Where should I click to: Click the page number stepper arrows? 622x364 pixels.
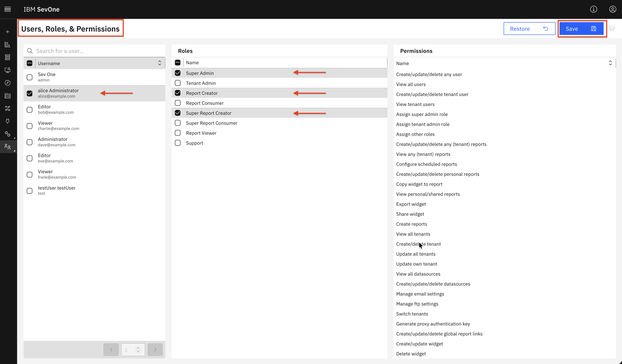138,349
